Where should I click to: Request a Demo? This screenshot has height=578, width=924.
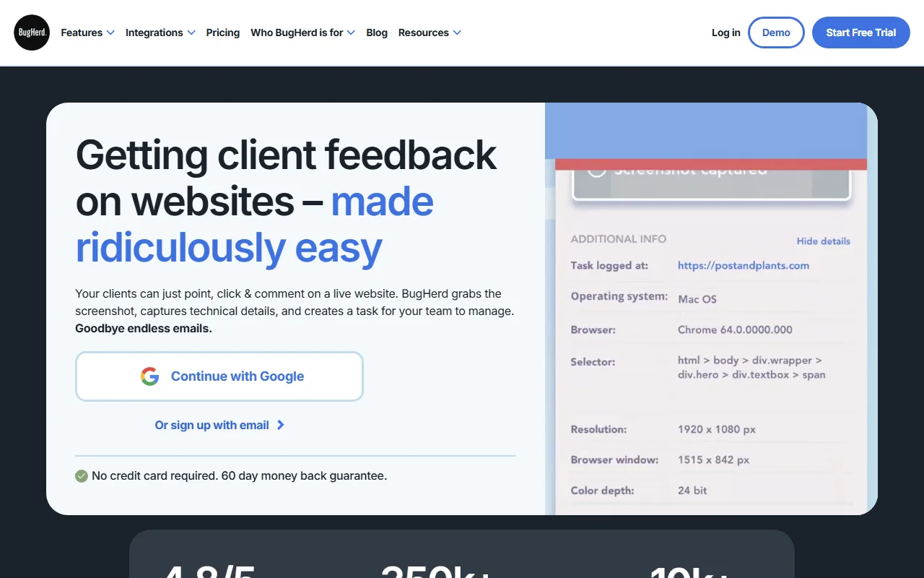click(x=776, y=33)
